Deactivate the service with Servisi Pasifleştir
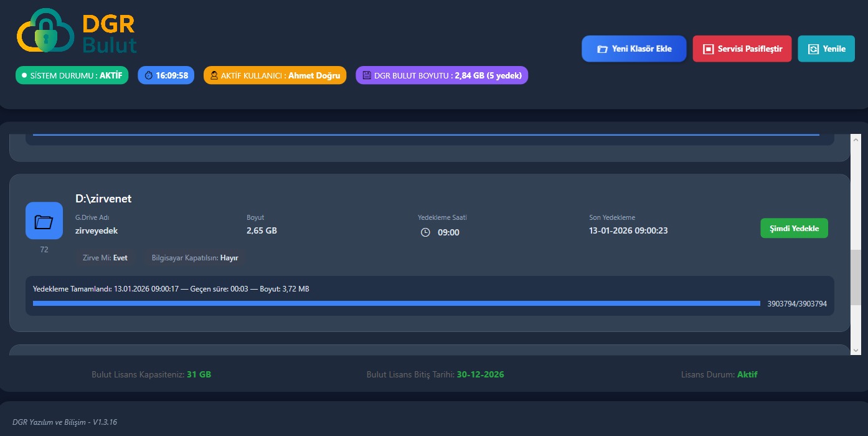This screenshot has width=868, height=436. pos(742,49)
